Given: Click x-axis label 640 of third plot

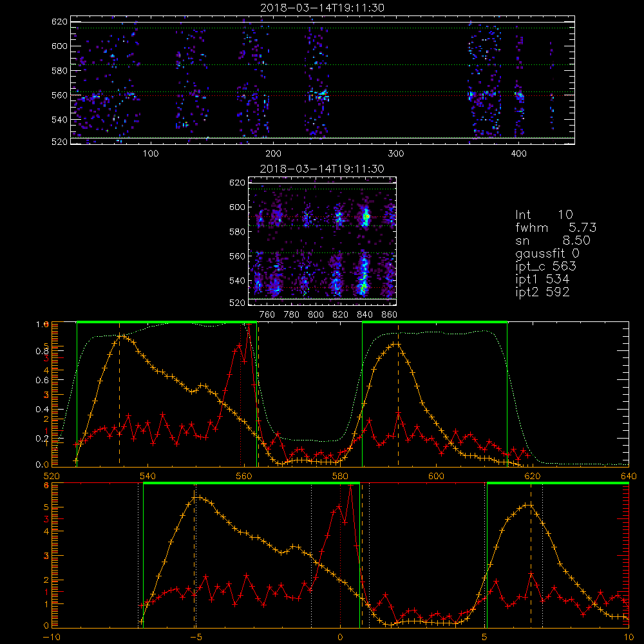Looking at the screenshot, I should [629, 476].
